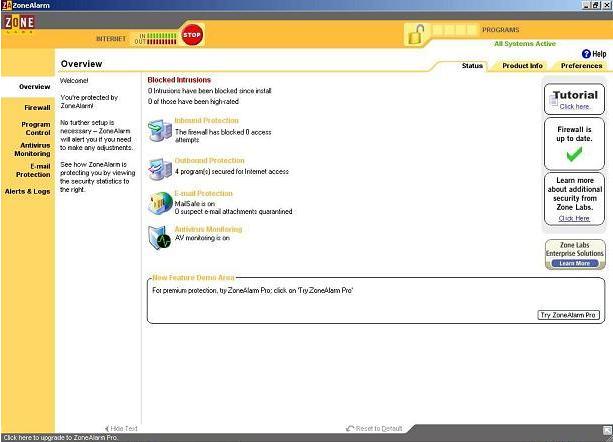Click the Inbound Protection heading
Viewport: 613px width, 442px height.
click(206, 120)
